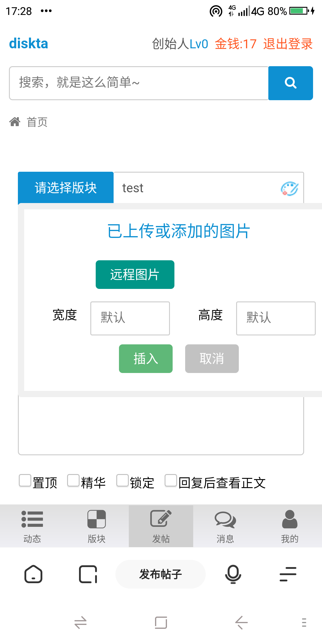Click the green 插入 button
This screenshot has height=644, width=322.
pyautogui.click(x=146, y=359)
